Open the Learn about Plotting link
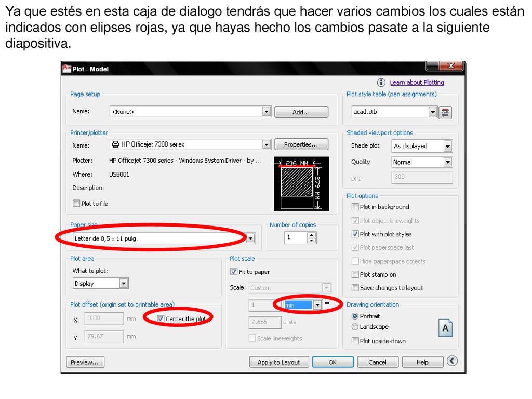 (x=417, y=83)
